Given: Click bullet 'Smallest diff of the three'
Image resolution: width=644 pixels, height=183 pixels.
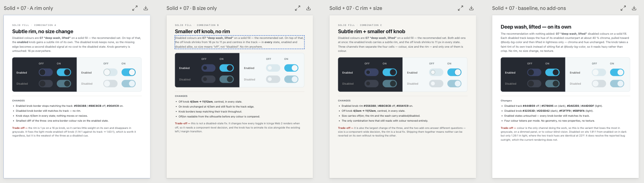Looking at the screenshot, I should point(62,120).
